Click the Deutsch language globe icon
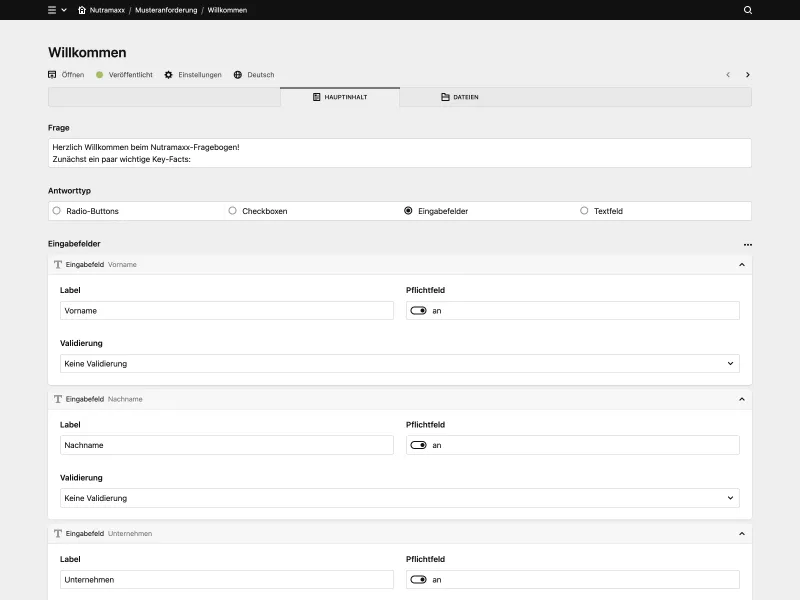800x600 pixels. pyautogui.click(x=237, y=74)
